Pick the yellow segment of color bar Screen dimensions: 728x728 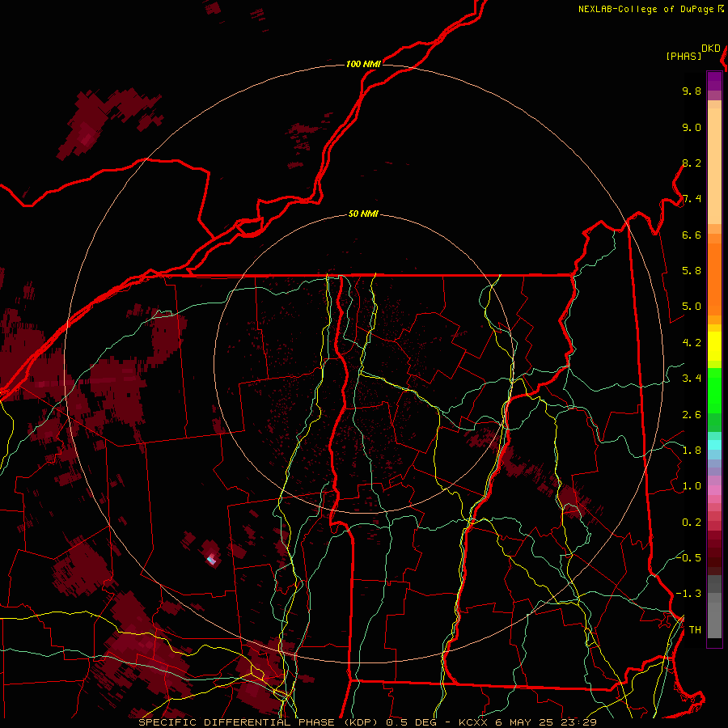point(714,346)
